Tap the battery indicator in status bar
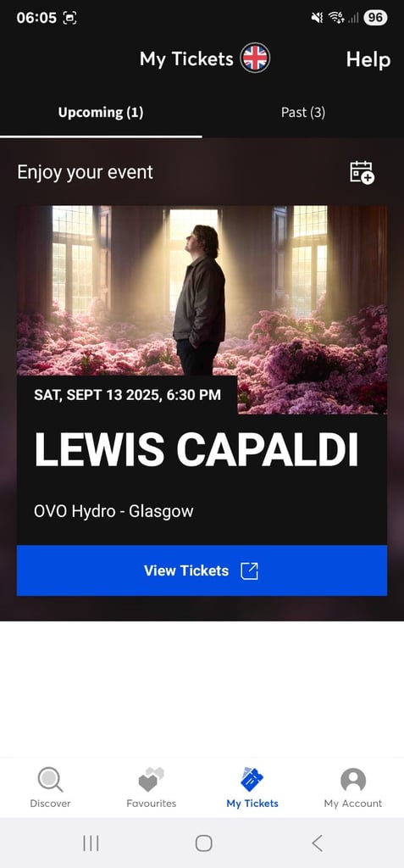Image resolution: width=404 pixels, height=868 pixels. [375, 18]
